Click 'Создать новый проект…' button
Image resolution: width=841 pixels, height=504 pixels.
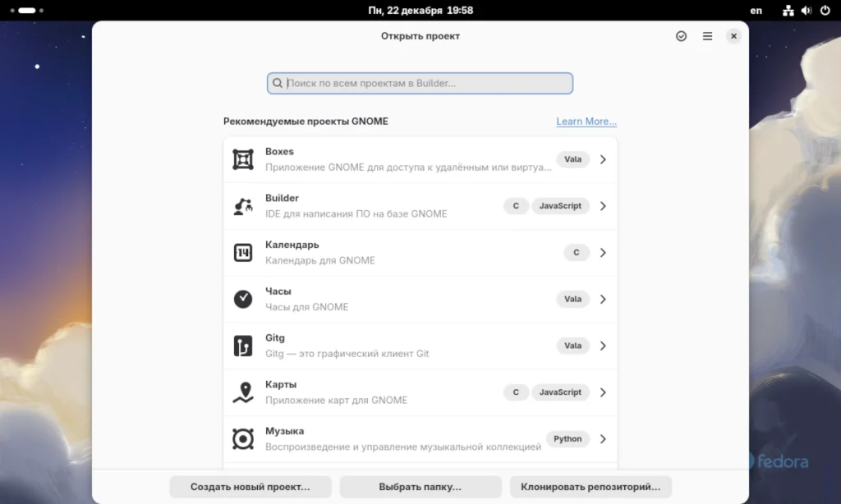point(250,487)
